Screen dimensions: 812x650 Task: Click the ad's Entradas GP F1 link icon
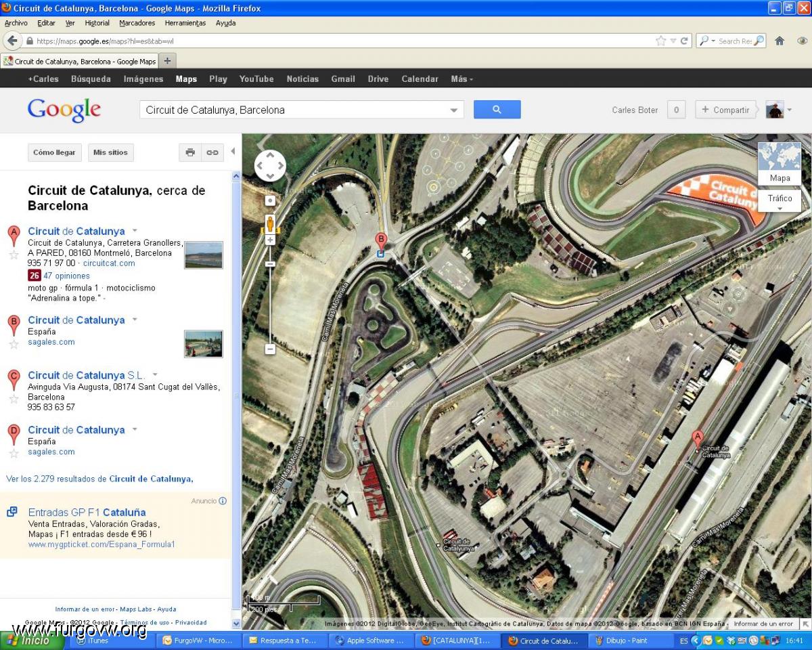tap(12, 512)
